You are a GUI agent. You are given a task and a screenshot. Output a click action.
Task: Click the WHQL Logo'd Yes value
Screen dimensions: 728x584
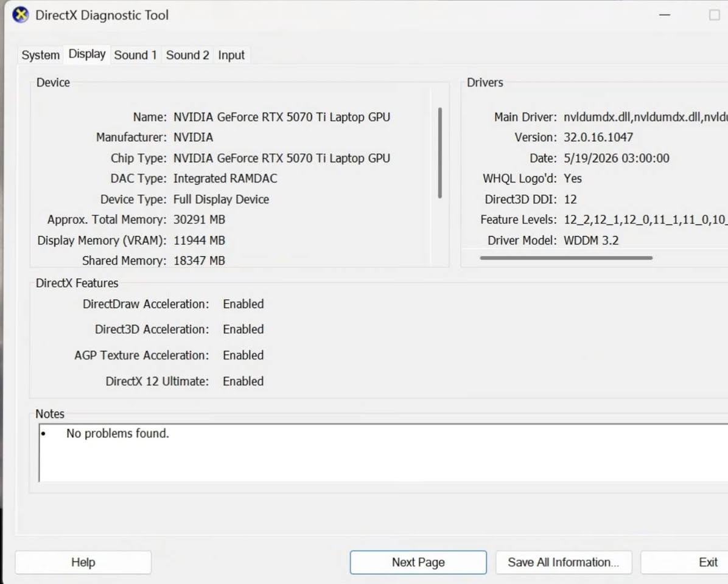click(572, 179)
